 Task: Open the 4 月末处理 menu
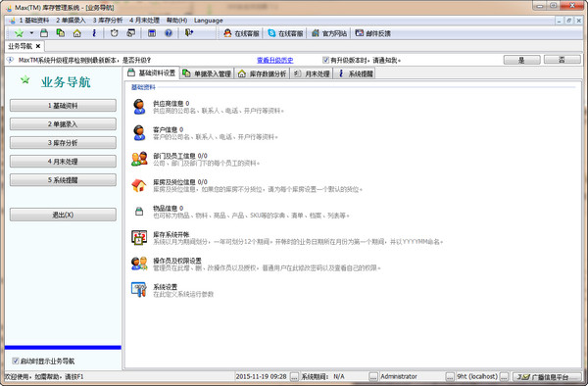144,21
